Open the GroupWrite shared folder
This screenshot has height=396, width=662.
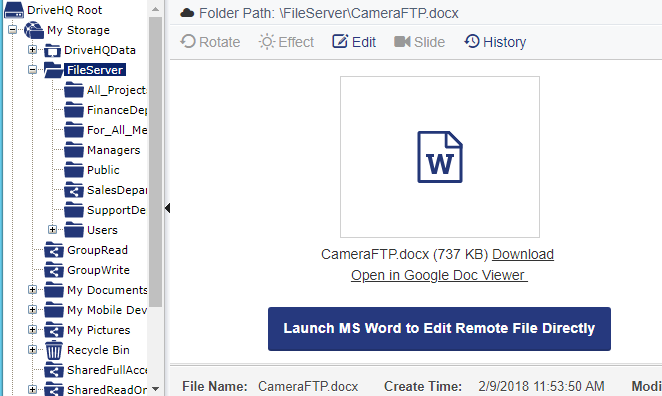tap(98, 270)
